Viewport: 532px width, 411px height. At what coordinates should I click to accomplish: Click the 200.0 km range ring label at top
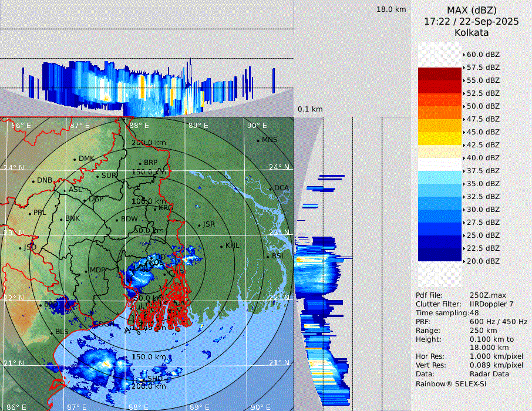click(148, 143)
